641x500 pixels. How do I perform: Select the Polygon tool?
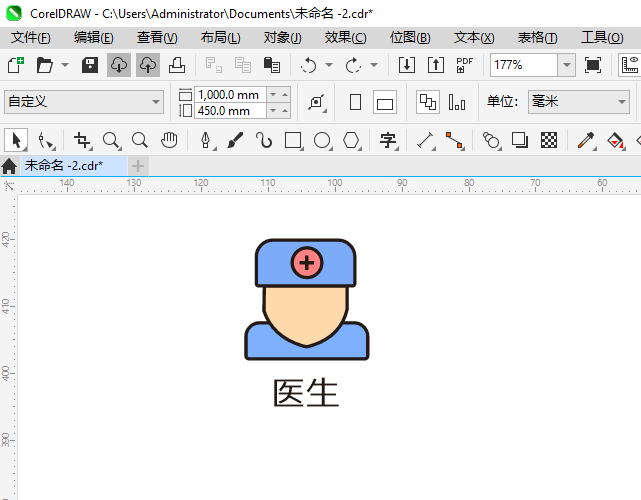tap(352, 141)
